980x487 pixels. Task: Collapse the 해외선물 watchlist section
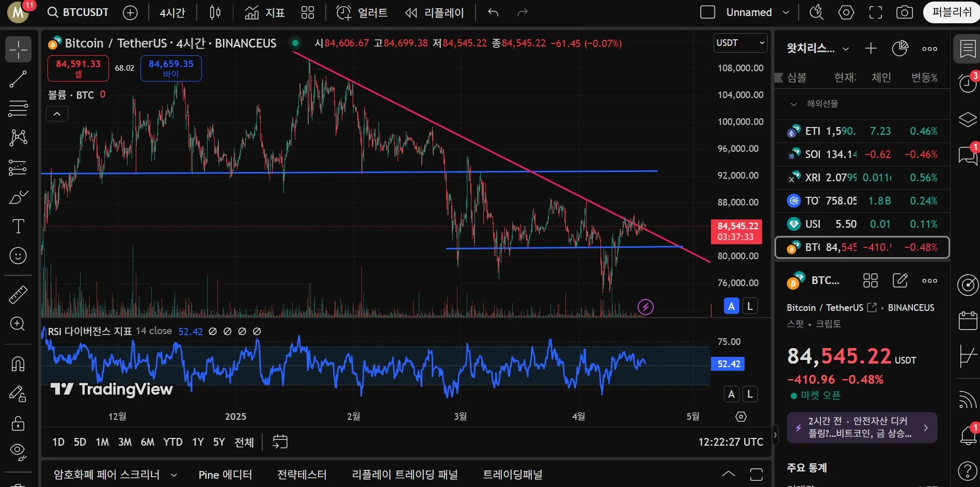coord(794,104)
